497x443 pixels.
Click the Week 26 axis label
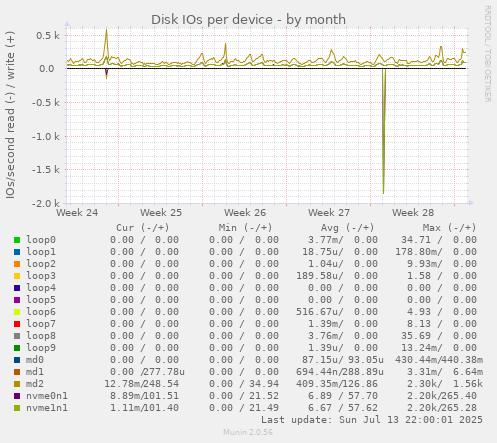[x=245, y=213]
